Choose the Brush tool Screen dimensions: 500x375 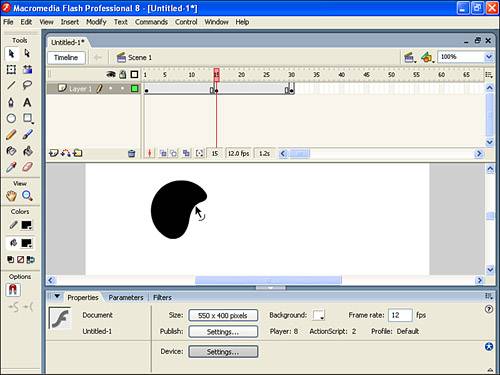pyautogui.click(x=27, y=135)
